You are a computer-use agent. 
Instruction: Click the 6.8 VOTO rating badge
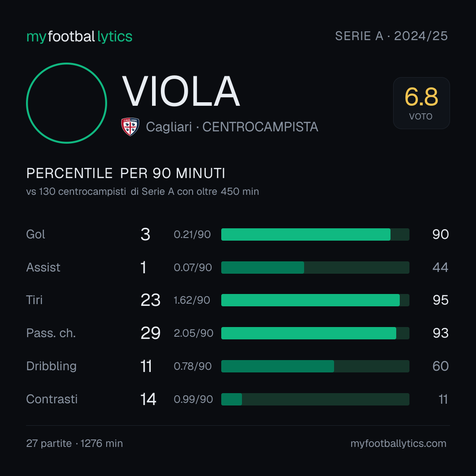[421, 103]
